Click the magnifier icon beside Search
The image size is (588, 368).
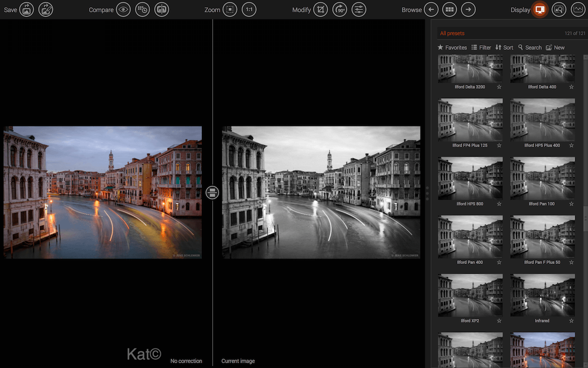point(520,47)
